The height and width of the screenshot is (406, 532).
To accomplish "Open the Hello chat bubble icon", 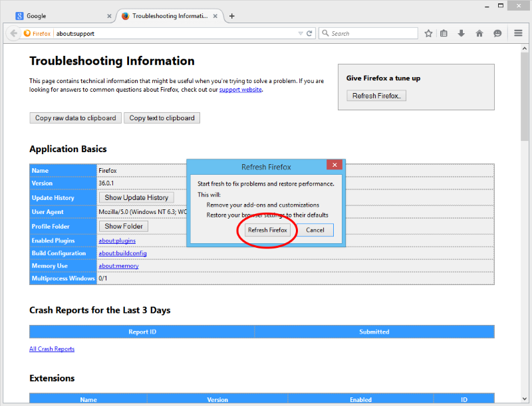I will tap(497, 33).
